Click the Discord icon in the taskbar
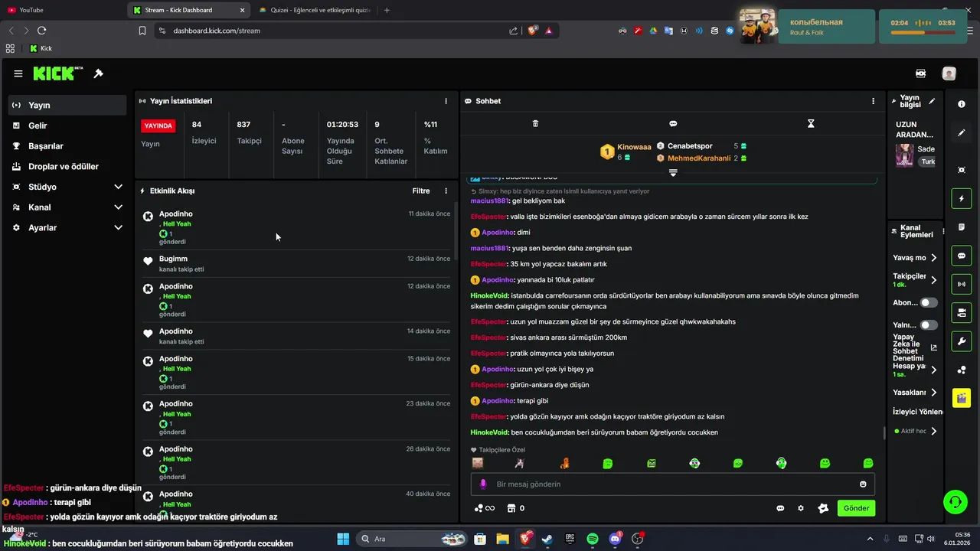 615,539
